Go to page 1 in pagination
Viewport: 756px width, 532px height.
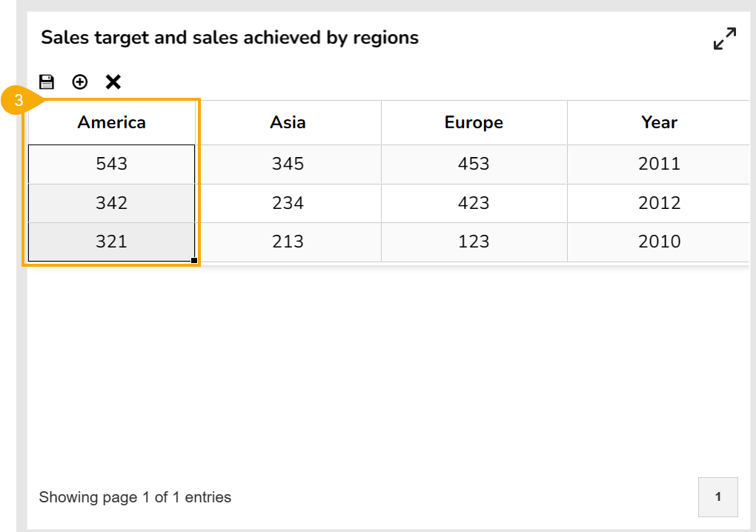coord(717,497)
